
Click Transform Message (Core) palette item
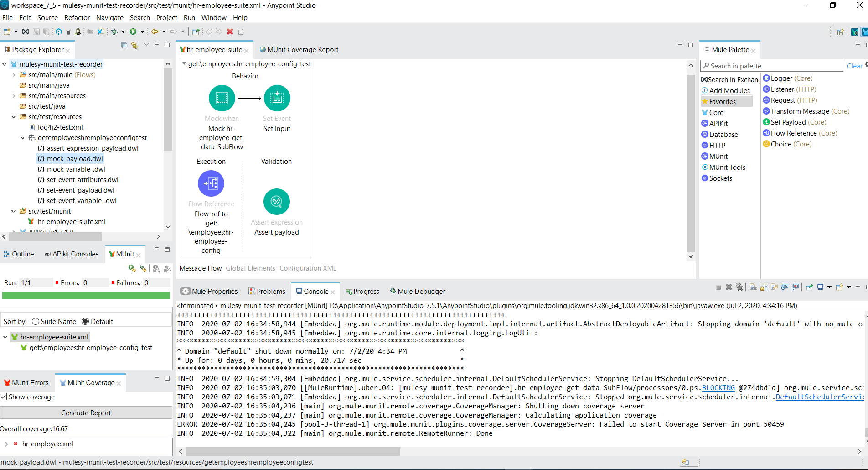pos(806,111)
